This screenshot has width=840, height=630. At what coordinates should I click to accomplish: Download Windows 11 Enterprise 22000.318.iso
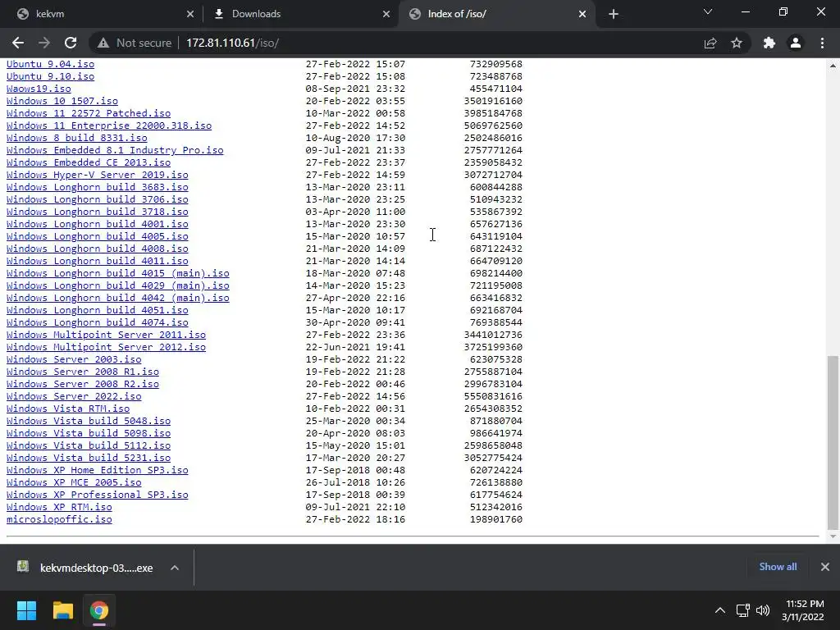coord(109,126)
